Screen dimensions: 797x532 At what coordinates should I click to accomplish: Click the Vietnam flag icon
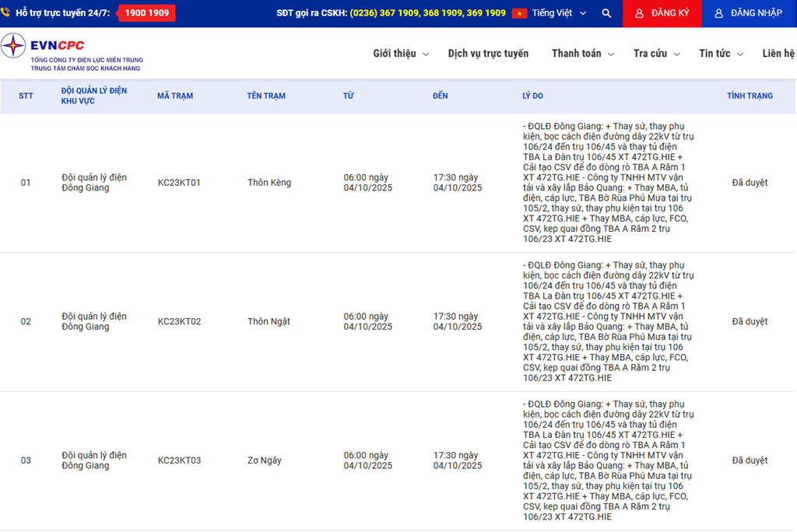pyautogui.click(x=519, y=13)
